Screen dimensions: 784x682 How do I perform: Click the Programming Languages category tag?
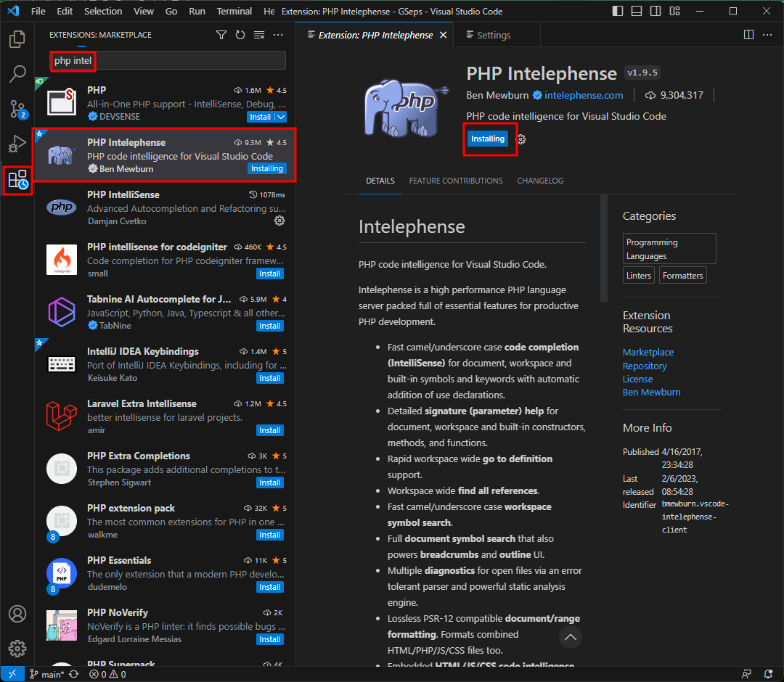point(669,249)
